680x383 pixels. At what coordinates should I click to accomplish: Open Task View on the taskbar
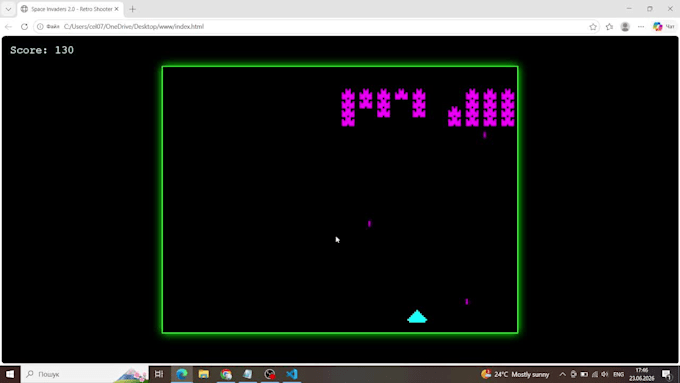159,374
